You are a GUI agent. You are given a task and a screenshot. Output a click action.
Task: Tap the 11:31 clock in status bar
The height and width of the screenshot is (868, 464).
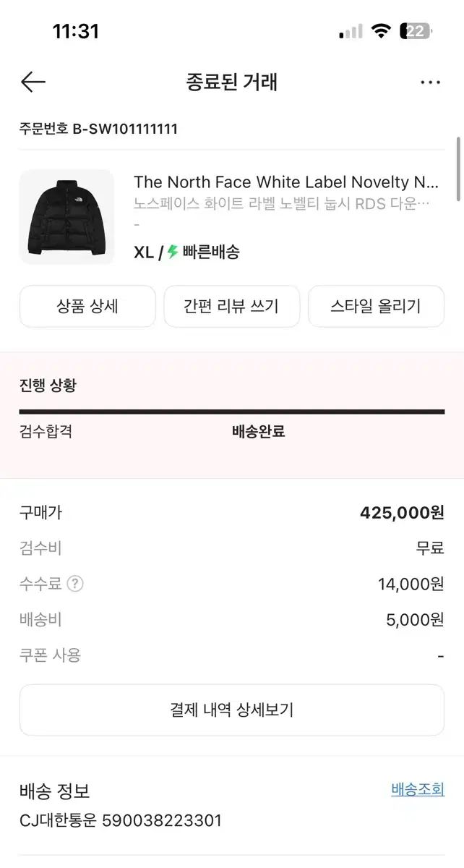coord(76,31)
